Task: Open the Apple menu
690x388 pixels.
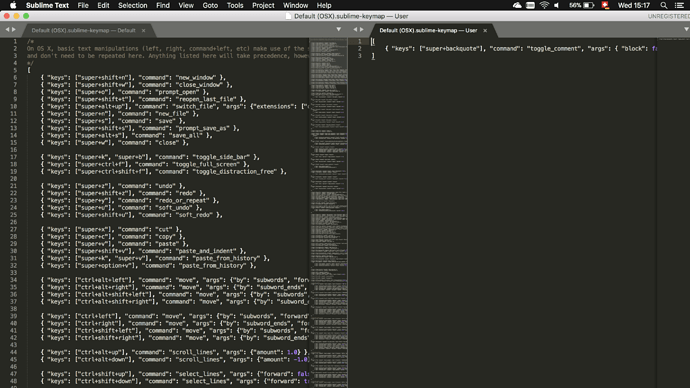Action: click(x=13, y=5)
